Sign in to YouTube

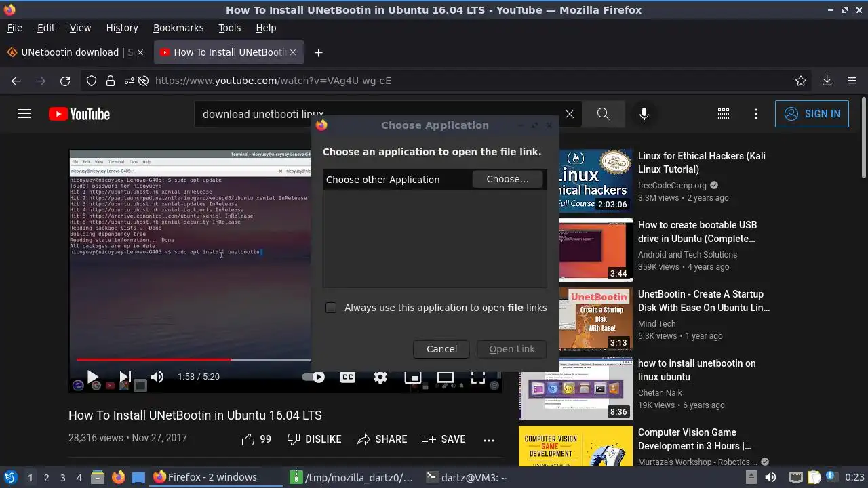[812, 114]
